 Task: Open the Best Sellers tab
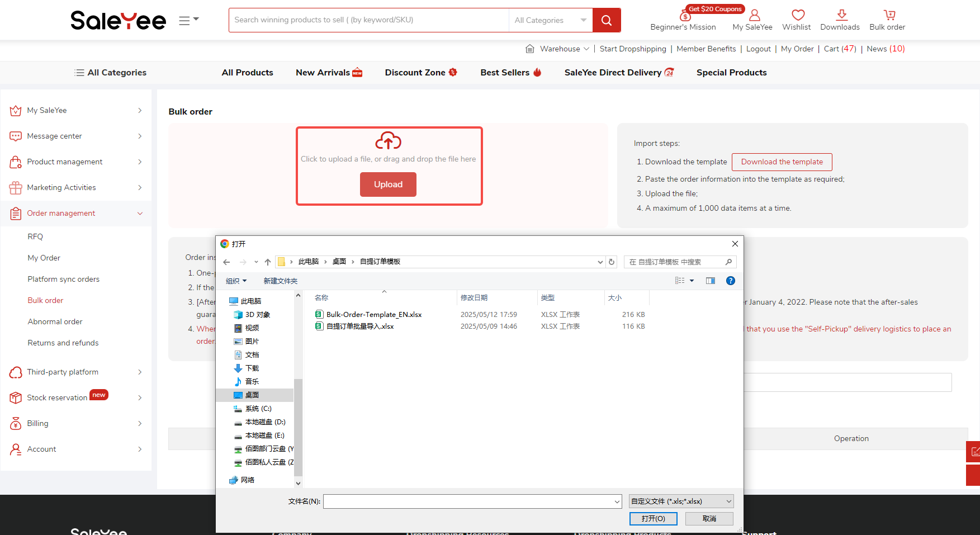511,72
